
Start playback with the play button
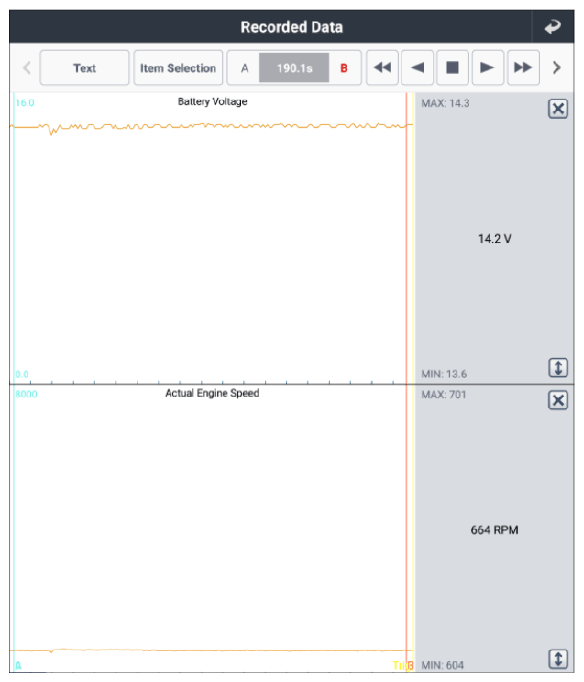click(487, 68)
